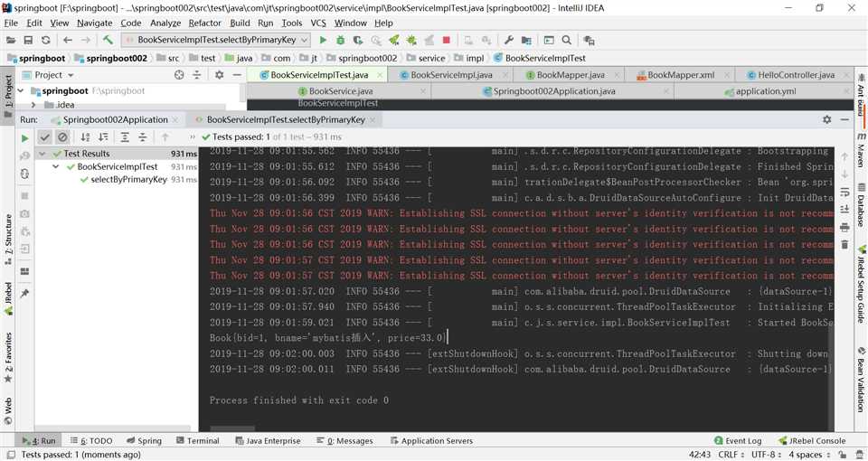Open the Navigate menu
The width and height of the screenshot is (868, 461).
95,23
